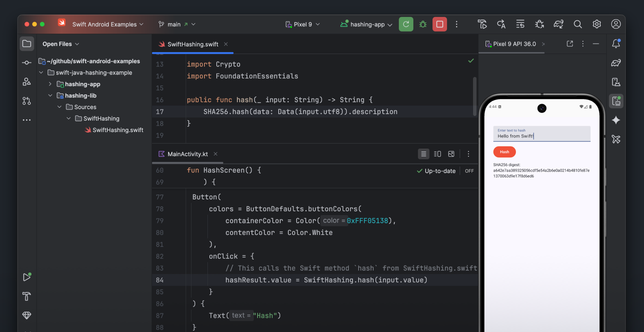The image size is (644, 332).
Task: Switch editor to Split view mode
Action: pyautogui.click(x=437, y=154)
